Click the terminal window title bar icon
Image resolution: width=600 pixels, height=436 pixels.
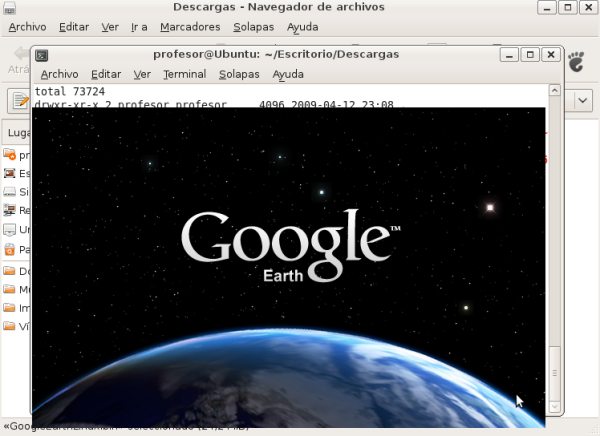42,54
